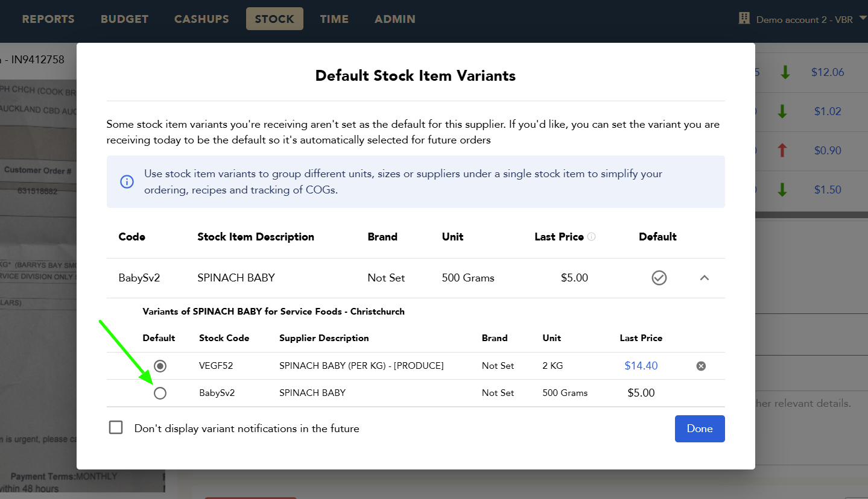868x499 pixels.
Task: Click the $1.50 price in background
Action: tap(828, 190)
